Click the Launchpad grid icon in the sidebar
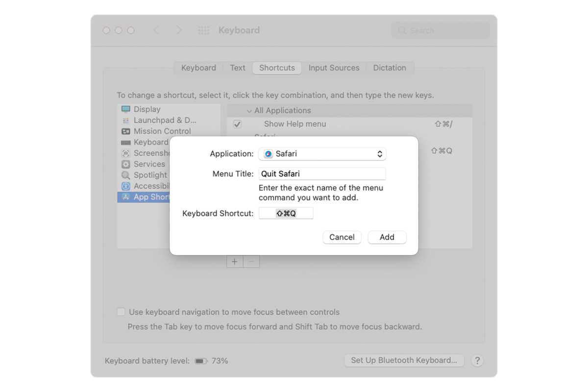Image resolution: width=588 pixels, height=392 pixels. click(x=126, y=121)
